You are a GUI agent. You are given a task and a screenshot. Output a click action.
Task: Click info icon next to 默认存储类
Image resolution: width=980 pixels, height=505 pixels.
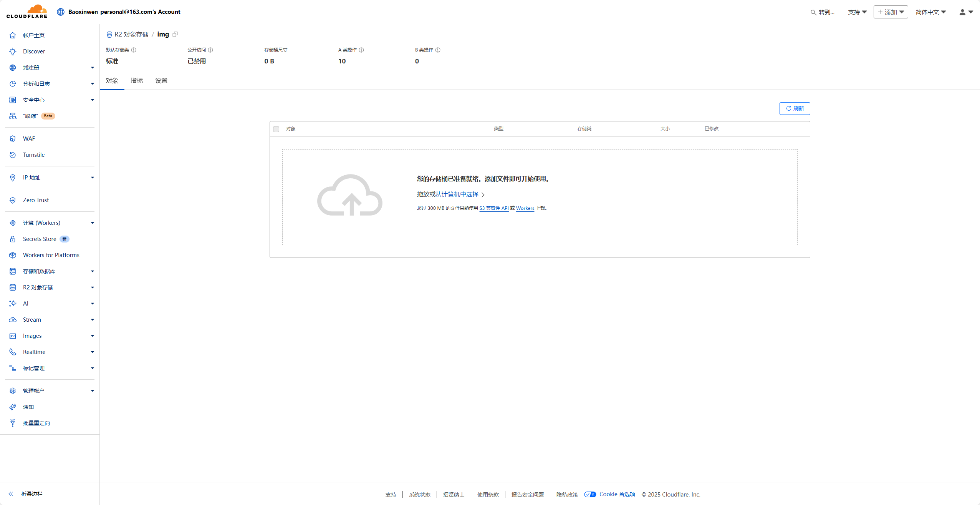click(x=134, y=50)
